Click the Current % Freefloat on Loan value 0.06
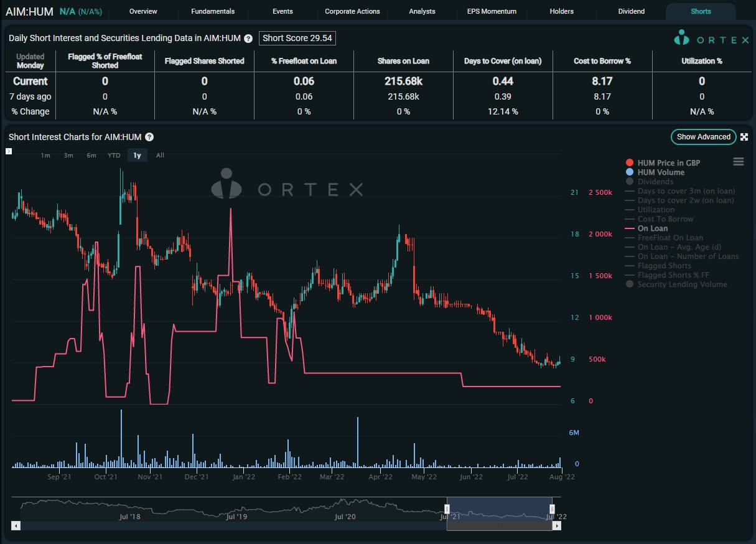This screenshot has width=756, height=544. point(304,81)
